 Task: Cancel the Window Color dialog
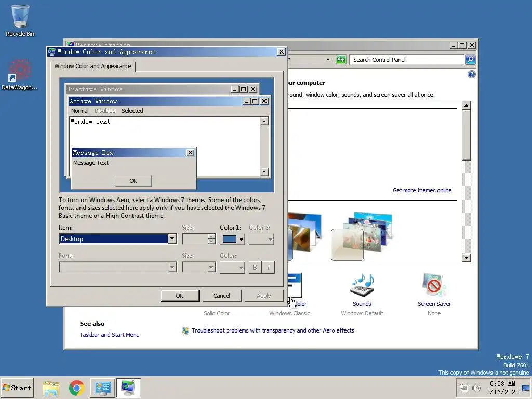[221, 296]
